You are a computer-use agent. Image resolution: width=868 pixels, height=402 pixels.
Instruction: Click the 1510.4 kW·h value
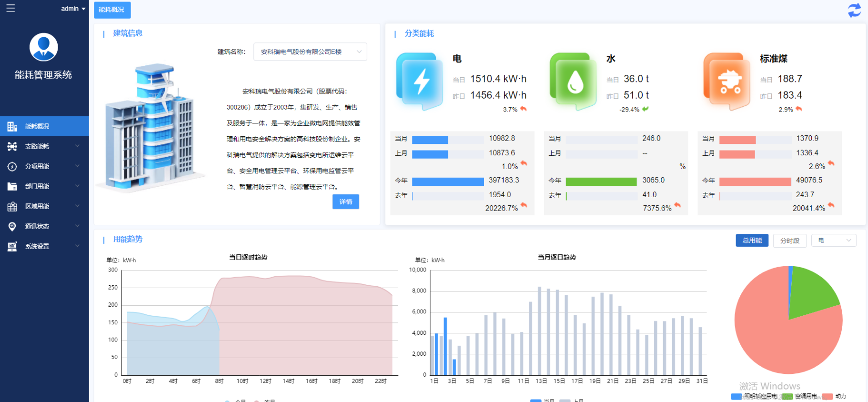(x=498, y=79)
